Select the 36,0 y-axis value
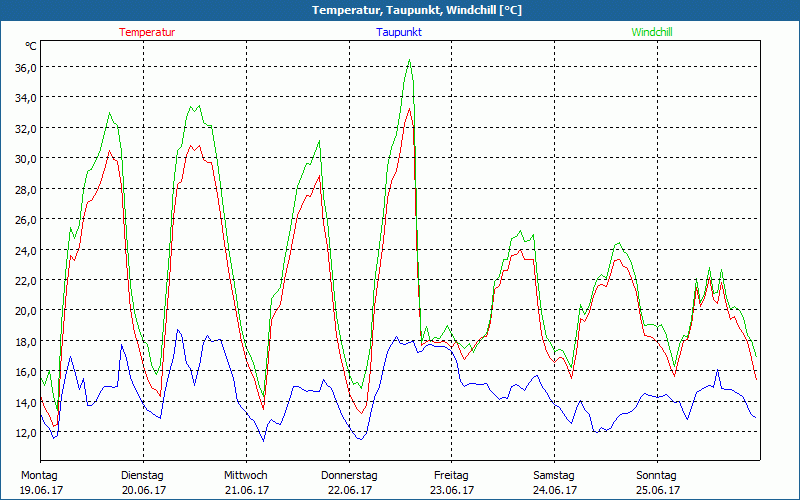This screenshot has height=500, width=800. 26,68
